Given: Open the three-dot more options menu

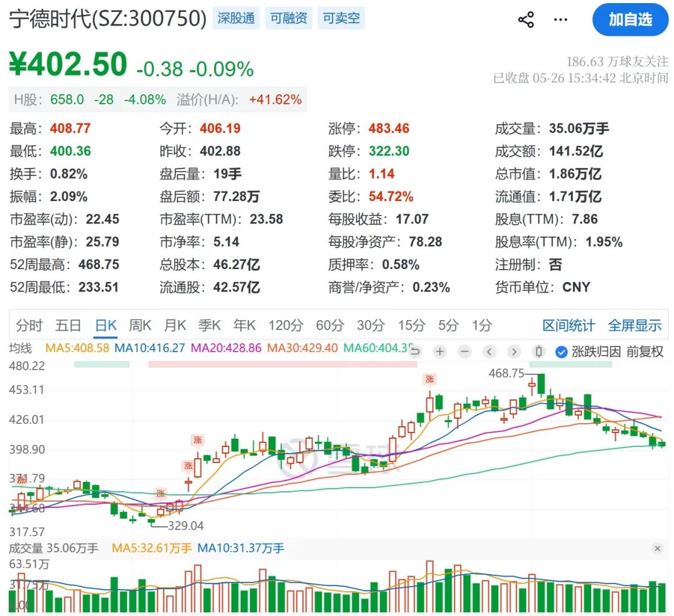Looking at the screenshot, I should [560, 20].
